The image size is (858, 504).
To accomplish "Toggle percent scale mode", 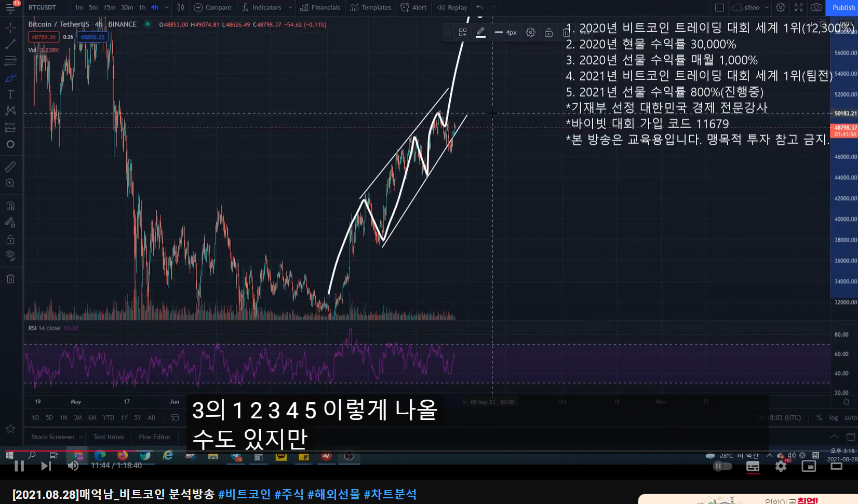I will point(819,417).
